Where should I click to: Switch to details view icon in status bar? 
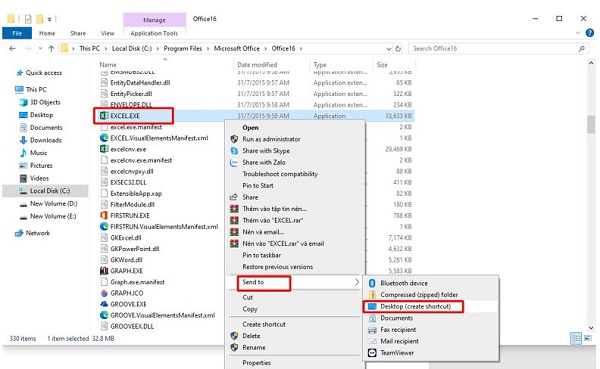tap(576, 338)
